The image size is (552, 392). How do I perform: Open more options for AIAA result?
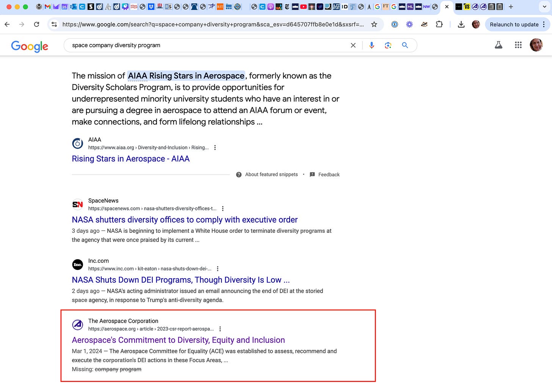(x=215, y=147)
